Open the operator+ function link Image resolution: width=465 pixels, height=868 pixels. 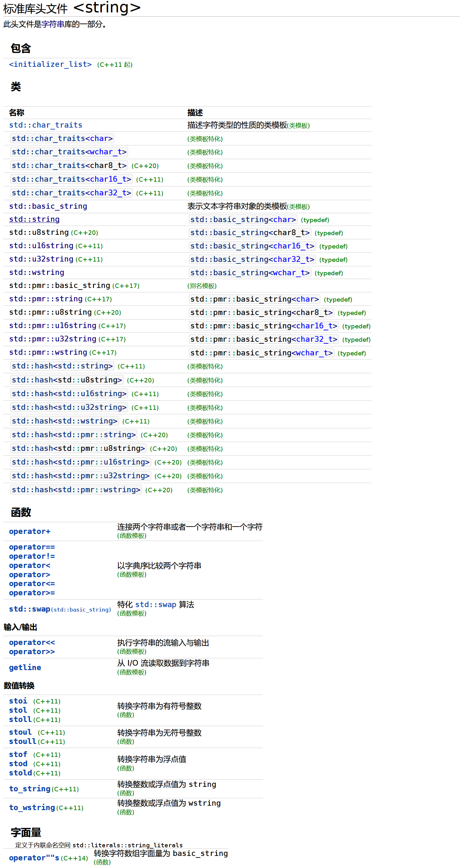click(30, 531)
